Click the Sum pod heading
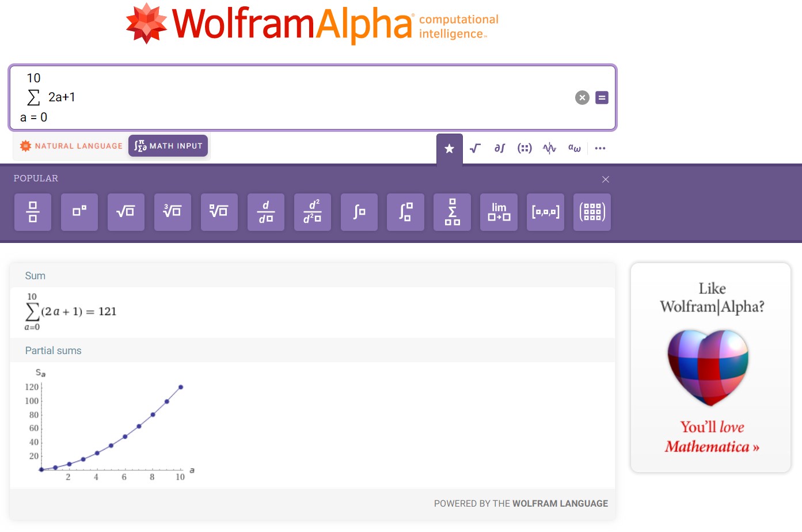This screenshot has width=802, height=532. [x=35, y=276]
